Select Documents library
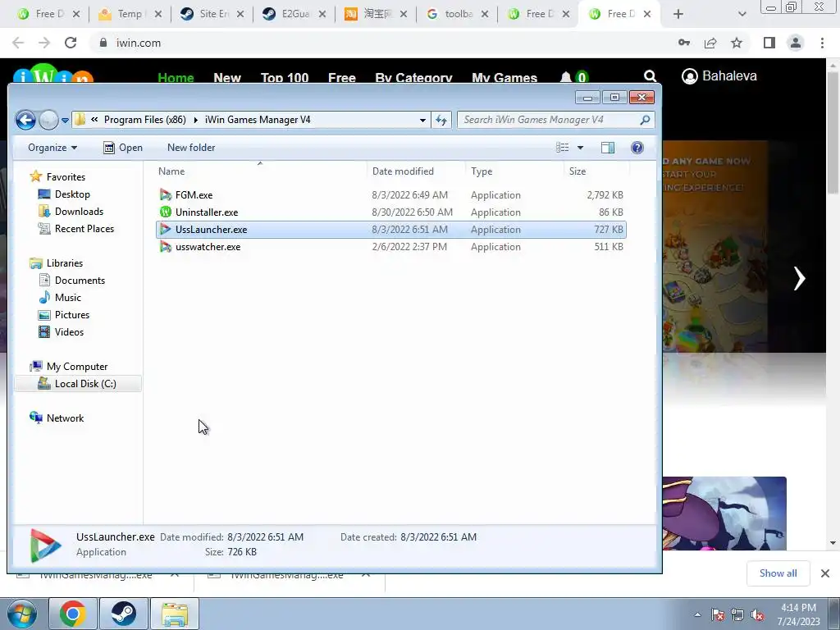 click(x=80, y=281)
